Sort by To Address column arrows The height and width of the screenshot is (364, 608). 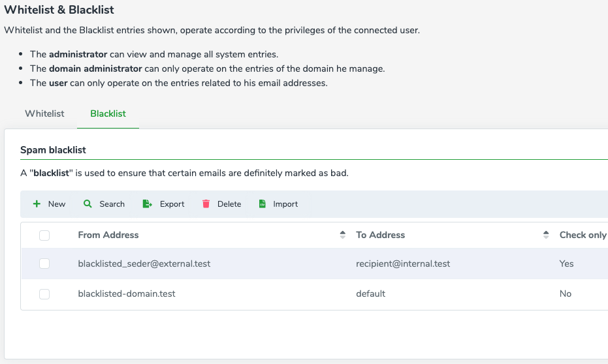546,235
